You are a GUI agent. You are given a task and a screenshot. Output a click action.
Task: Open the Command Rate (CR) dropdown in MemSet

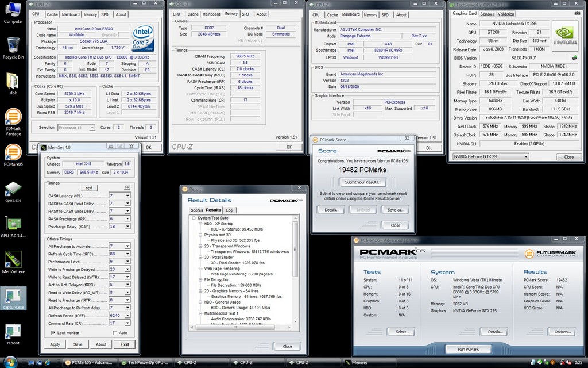point(127,323)
